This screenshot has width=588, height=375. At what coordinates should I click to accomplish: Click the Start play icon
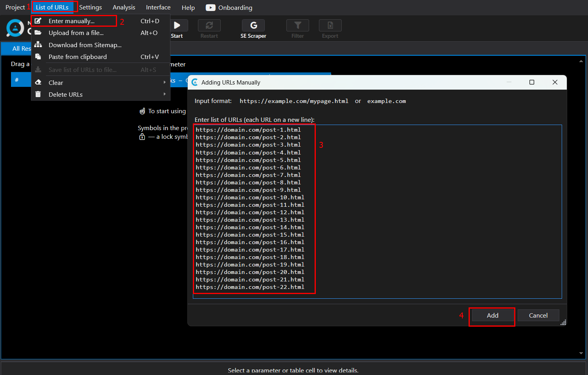click(177, 26)
